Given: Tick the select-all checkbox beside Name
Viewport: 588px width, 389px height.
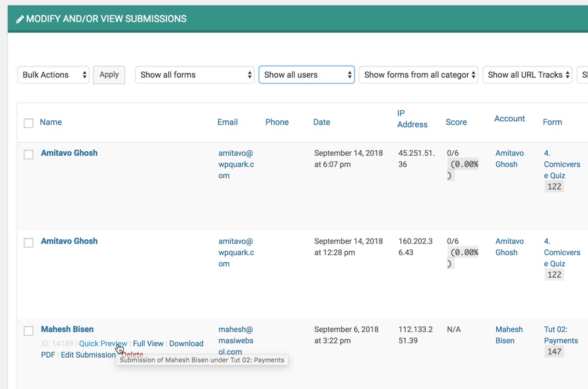Looking at the screenshot, I should click(x=28, y=123).
